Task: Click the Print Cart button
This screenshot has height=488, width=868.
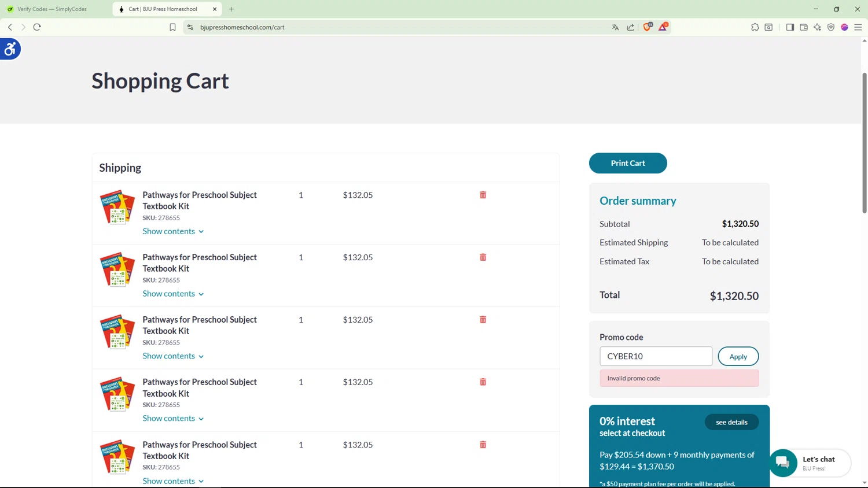Action: point(628,163)
